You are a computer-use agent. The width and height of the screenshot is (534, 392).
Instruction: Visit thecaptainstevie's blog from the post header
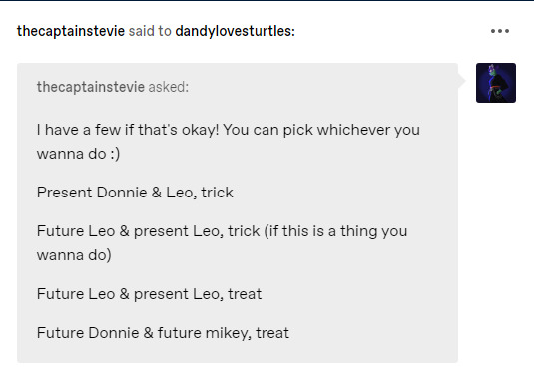pos(71,31)
